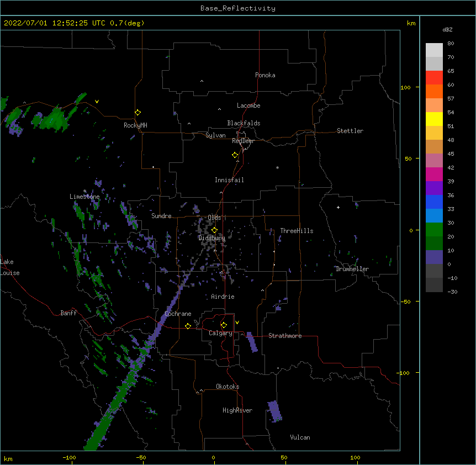
Task: Click the ThreeHills town label
Action: coord(297,231)
